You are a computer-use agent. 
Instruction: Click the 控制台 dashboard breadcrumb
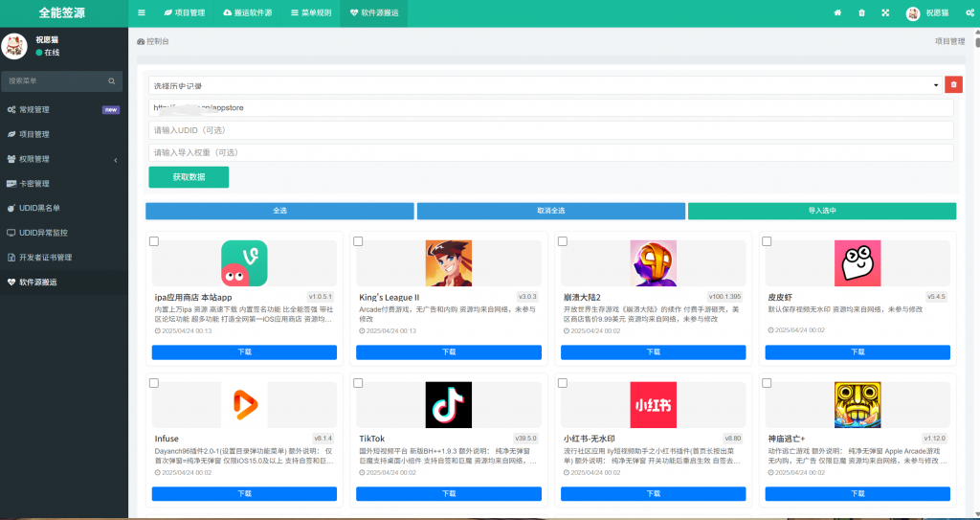coord(153,42)
